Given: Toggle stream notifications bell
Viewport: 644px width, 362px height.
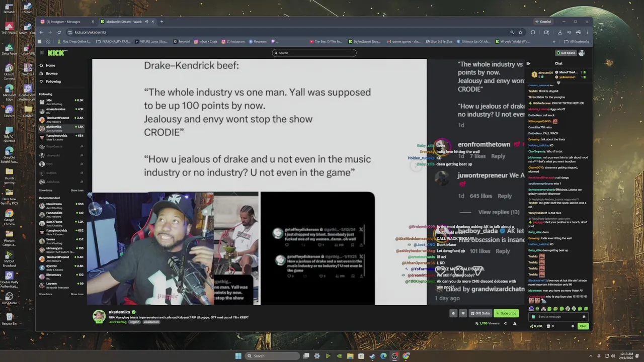Looking at the screenshot, I should tap(453, 313).
